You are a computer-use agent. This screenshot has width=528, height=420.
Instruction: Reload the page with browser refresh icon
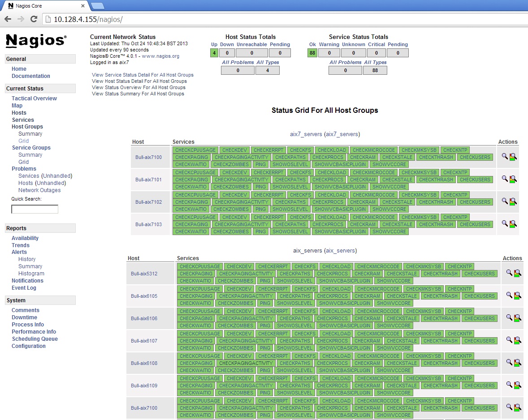point(34,19)
